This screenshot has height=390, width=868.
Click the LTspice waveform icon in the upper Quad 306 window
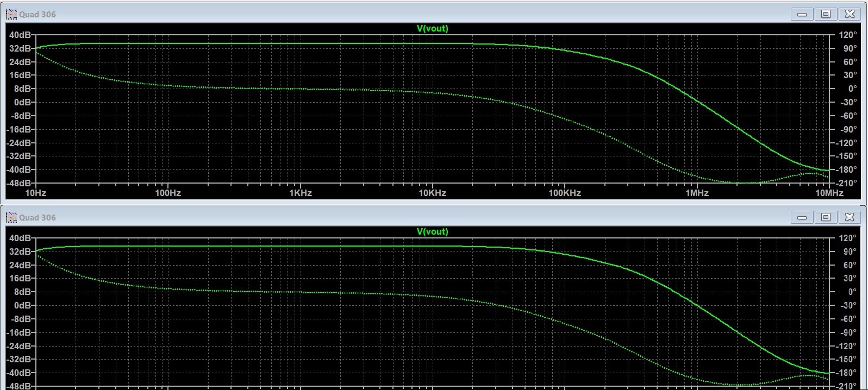(x=11, y=14)
